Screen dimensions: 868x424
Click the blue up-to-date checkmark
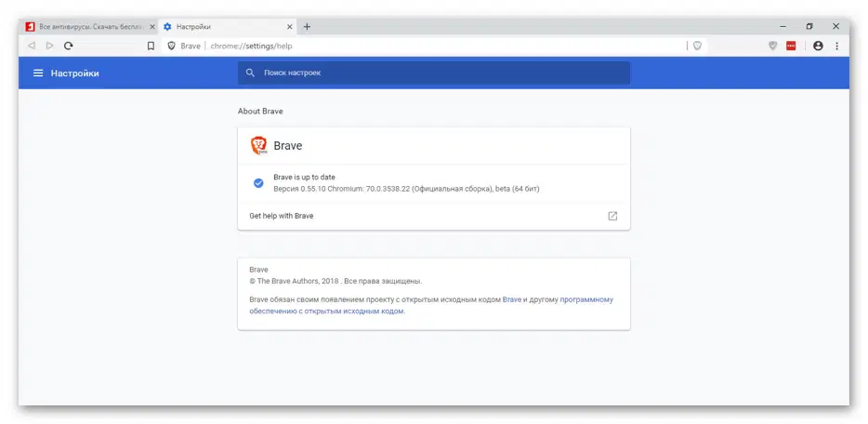coord(258,183)
